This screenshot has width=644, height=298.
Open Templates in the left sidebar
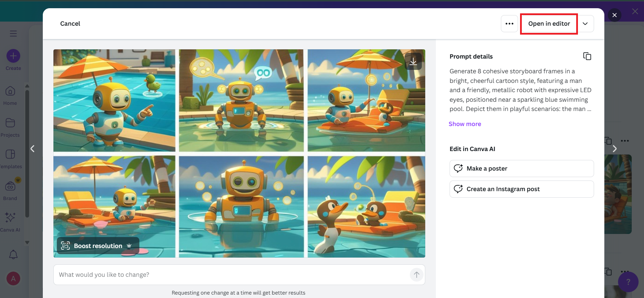(x=10, y=159)
